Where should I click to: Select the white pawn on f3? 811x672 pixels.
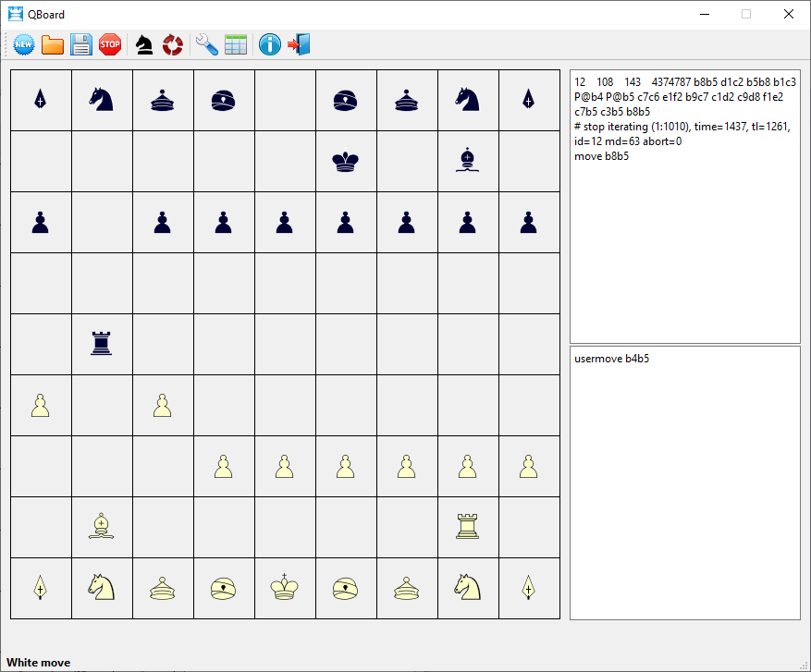pyautogui.click(x=346, y=467)
